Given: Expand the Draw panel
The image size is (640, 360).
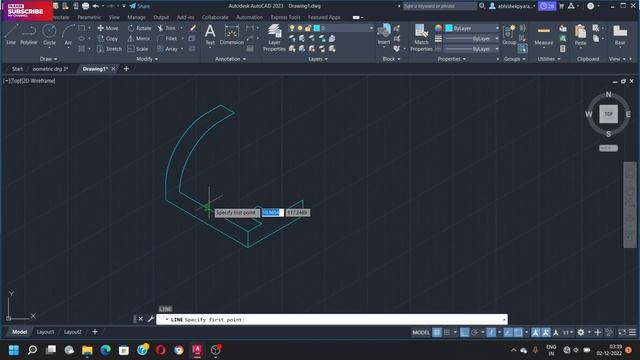Looking at the screenshot, I should click(49, 59).
